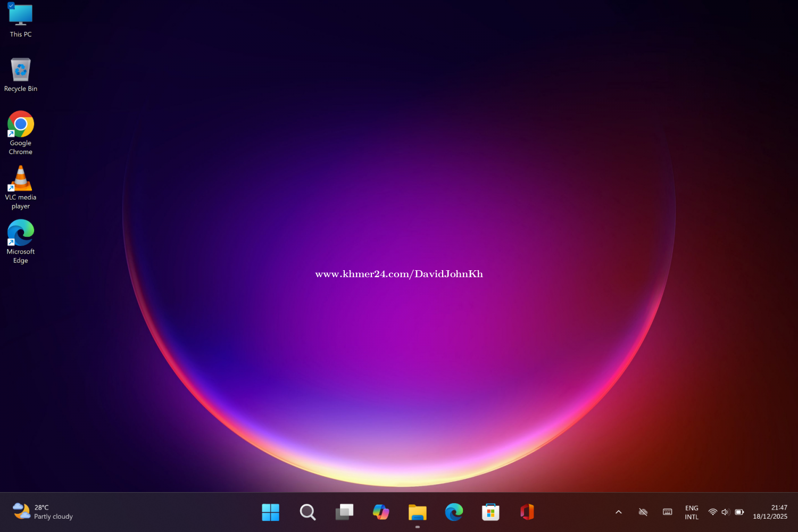Viewport: 798px width, 532px height.
Task: Open File Explorer from taskbar
Action: click(418, 512)
